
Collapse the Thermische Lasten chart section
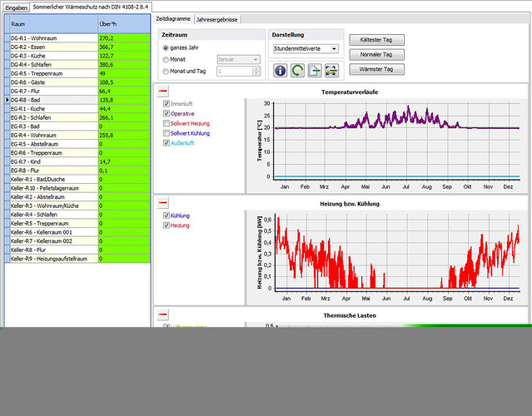point(162,314)
